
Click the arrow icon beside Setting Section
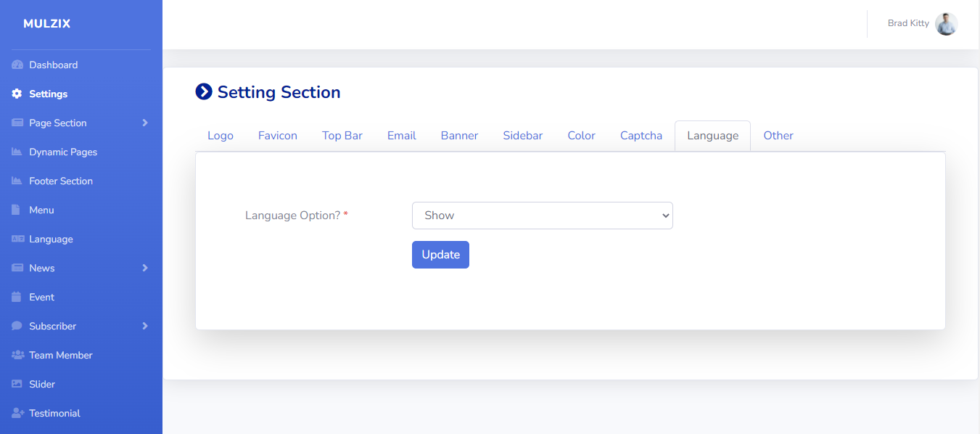click(x=204, y=91)
